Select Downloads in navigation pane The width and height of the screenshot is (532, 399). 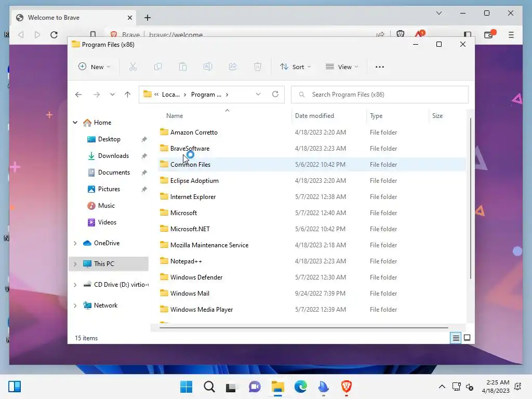tap(113, 156)
